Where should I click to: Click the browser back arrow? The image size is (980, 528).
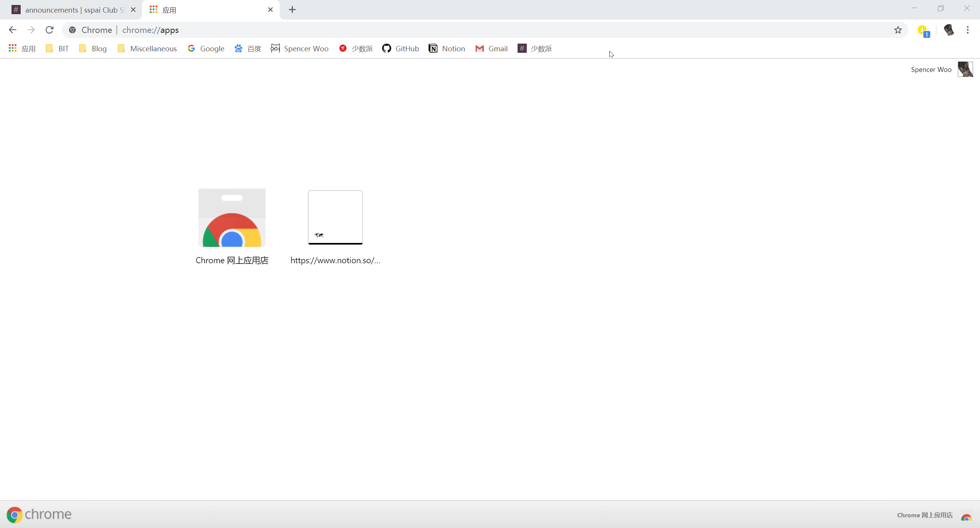pos(12,30)
